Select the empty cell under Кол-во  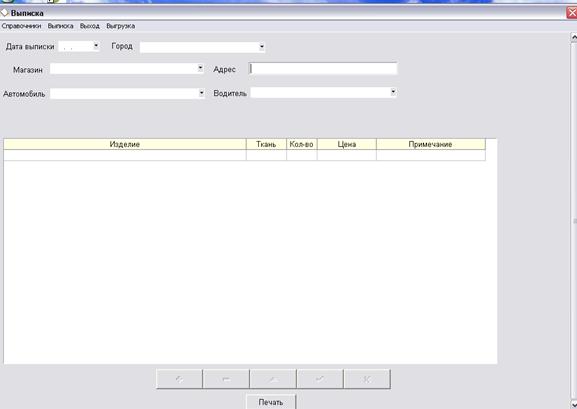tap(301, 155)
